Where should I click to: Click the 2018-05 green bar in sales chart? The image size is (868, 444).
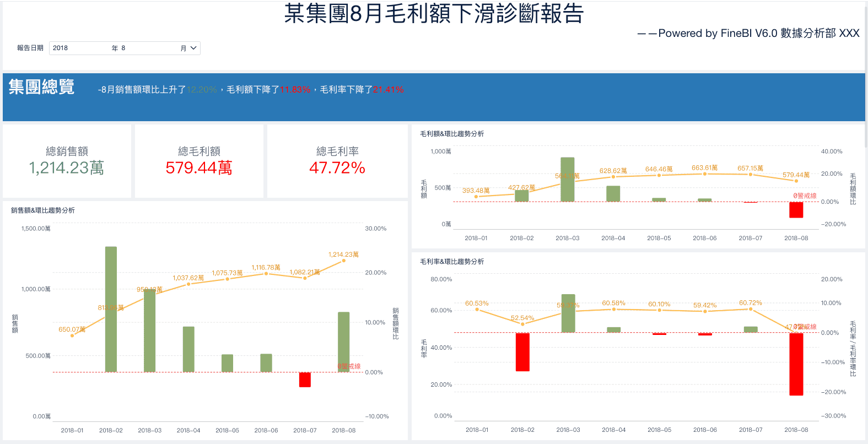tap(227, 363)
